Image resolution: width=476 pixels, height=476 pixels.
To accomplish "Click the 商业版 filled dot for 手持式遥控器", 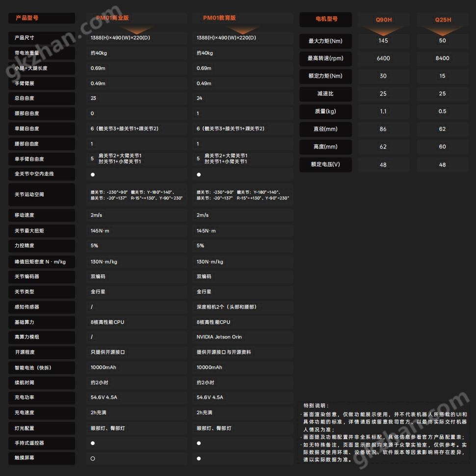I will coord(93,443).
